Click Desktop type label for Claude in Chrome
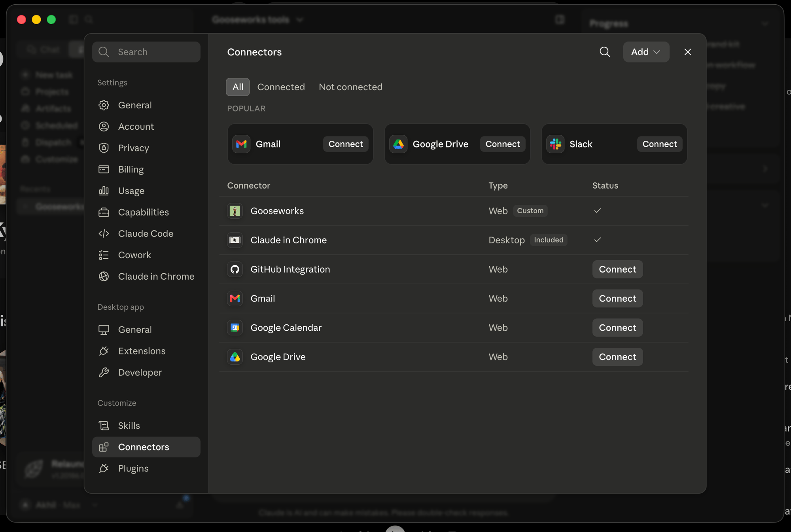 coord(507,240)
